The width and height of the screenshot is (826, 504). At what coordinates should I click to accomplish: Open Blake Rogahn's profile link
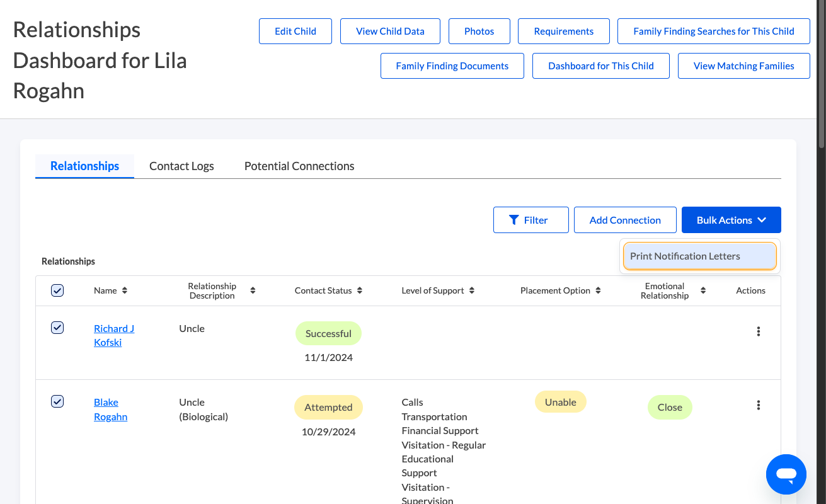(x=111, y=409)
